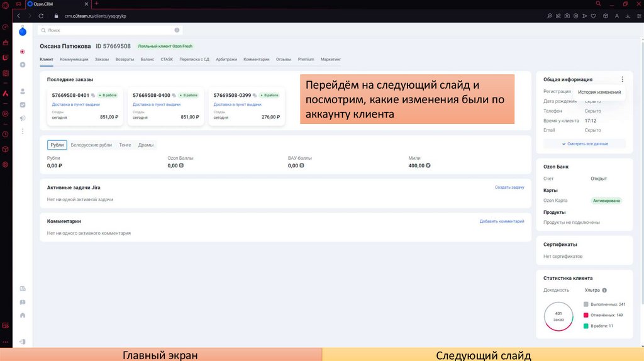Open a new browser tab
The image size is (644, 361).
click(x=96, y=4)
